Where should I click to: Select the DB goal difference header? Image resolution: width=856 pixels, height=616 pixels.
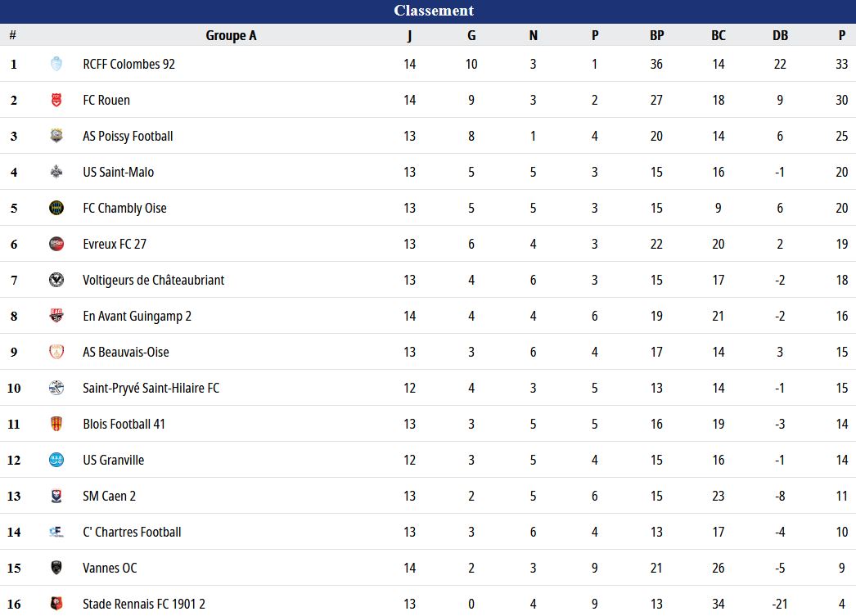[x=780, y=35]
